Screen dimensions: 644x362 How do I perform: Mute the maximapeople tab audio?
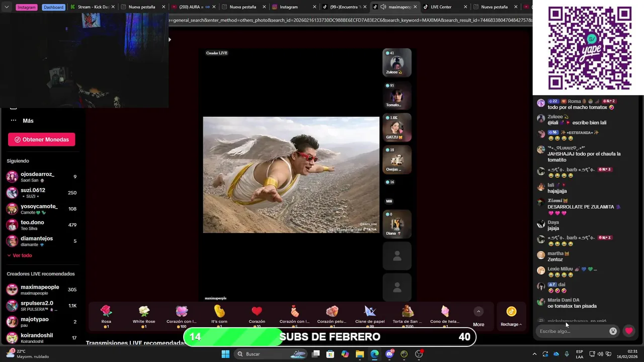click(383, 7)
